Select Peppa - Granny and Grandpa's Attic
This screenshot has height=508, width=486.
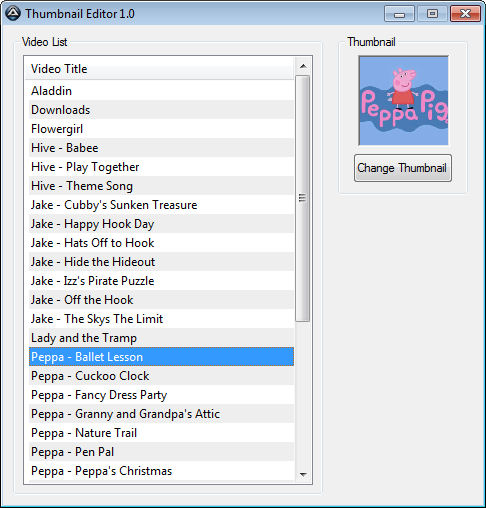(x=161, y=414)
